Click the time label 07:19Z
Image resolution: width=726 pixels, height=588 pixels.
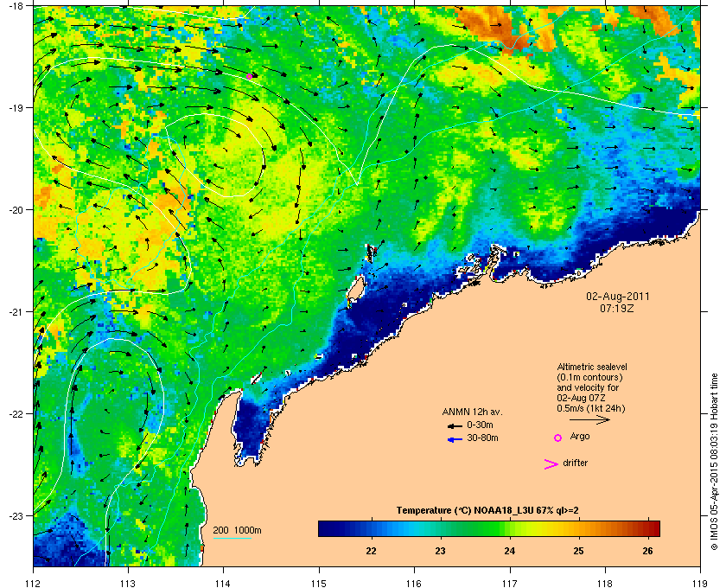pos(617,308)
